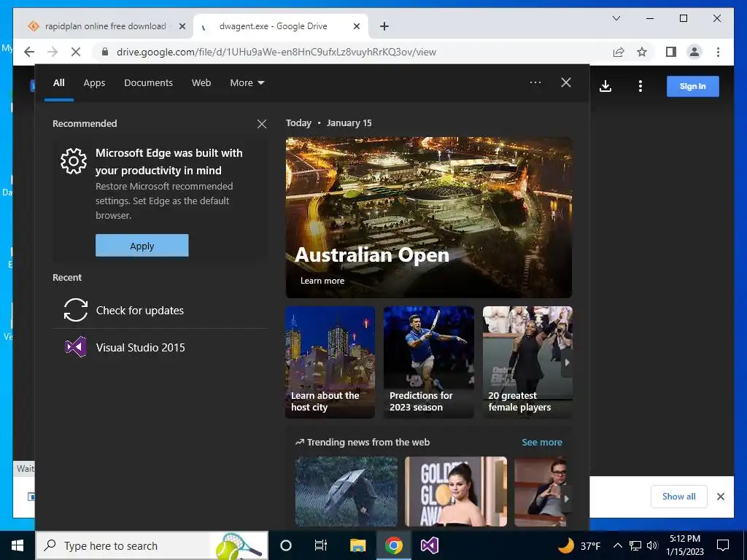The width and height of the screenshot is (747, 560).
Task: Close the Windows search panel
Action: (566, 82)
